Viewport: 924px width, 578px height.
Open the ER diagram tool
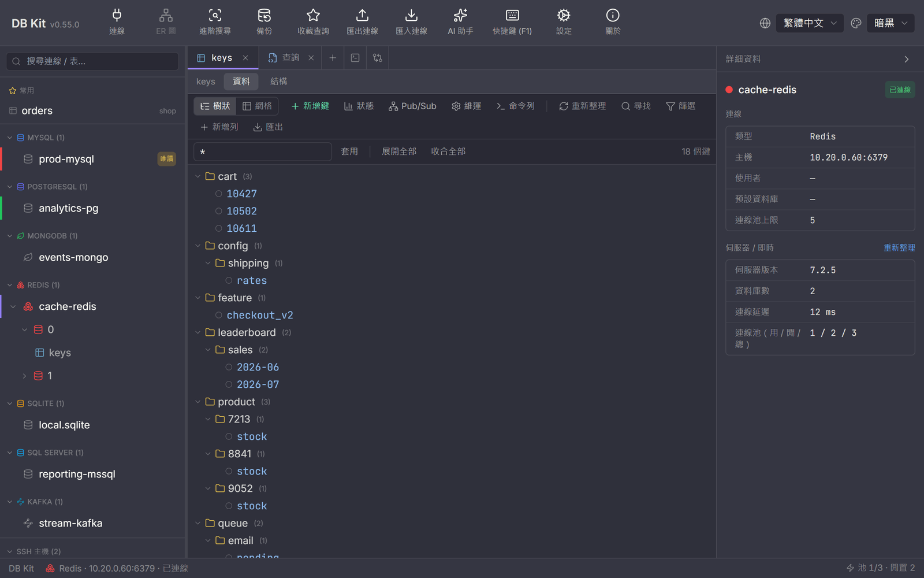click(x=166, y=23)
